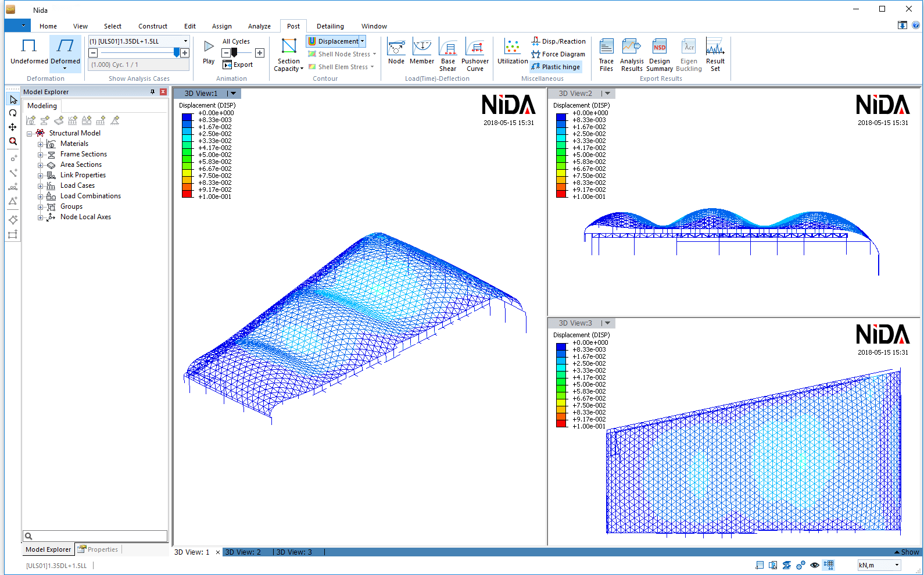This screenshot has width=924, height=575.
Task: Show Disp./Reaction results
Action: pos(558,41)
